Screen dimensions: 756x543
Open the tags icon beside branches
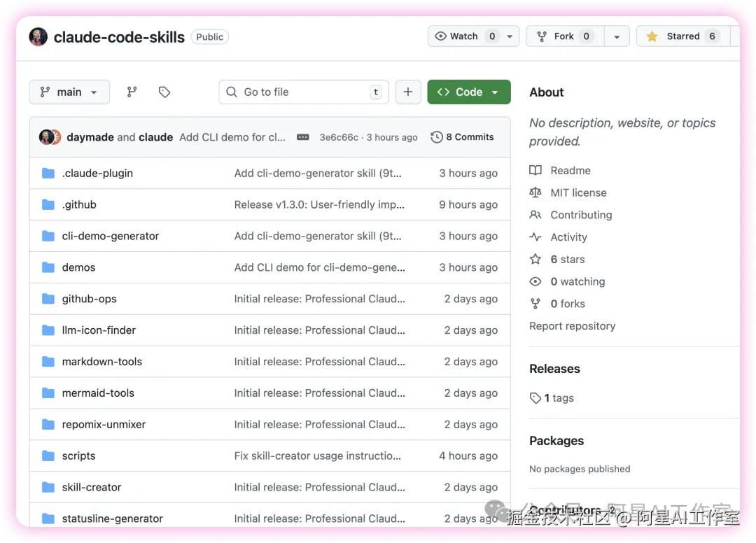164,92
